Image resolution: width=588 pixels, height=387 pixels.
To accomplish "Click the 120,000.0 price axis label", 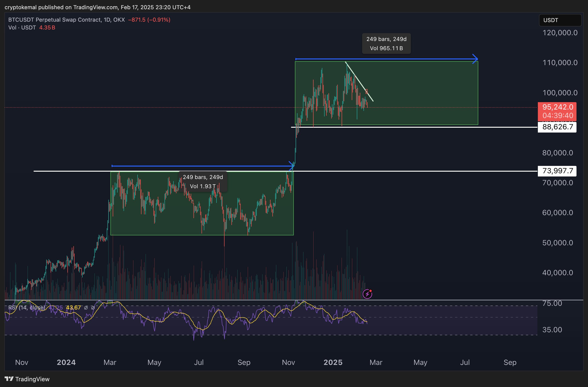I will click(559, 33).
